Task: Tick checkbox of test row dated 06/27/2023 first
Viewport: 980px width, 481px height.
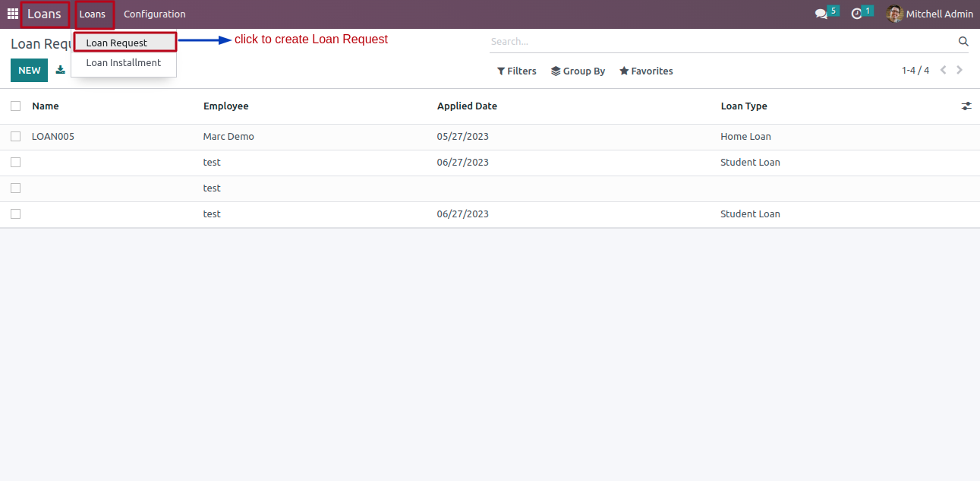Action: (15, 163)
